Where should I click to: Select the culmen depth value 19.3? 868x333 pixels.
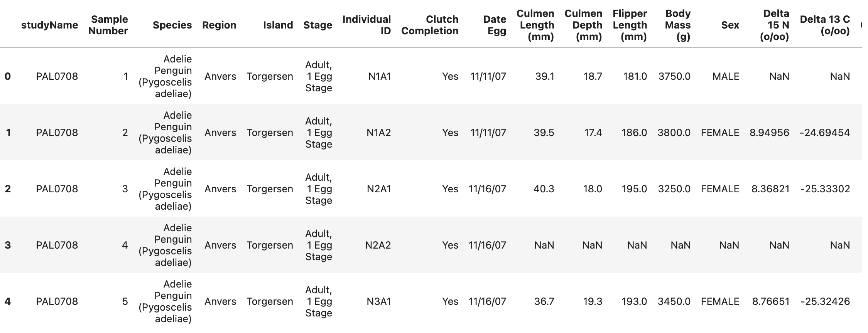click(593, 301)
